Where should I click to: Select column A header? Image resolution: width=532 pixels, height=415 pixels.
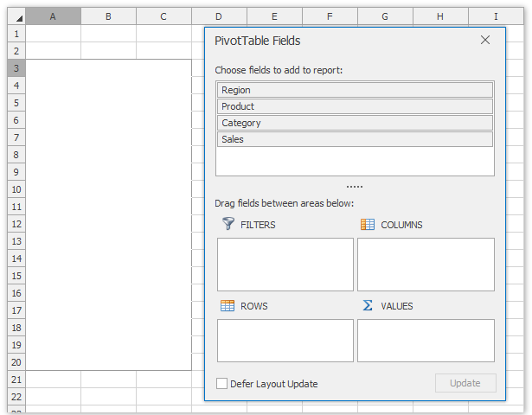click(53, 16)
